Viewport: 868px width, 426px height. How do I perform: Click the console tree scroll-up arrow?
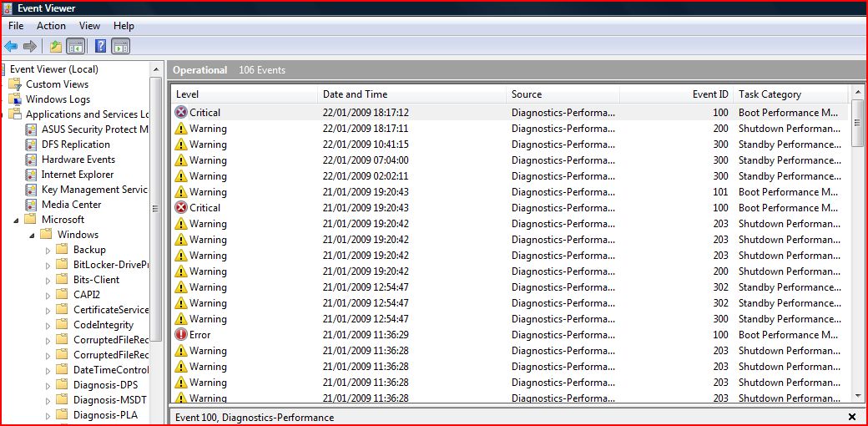click(155, 69)
